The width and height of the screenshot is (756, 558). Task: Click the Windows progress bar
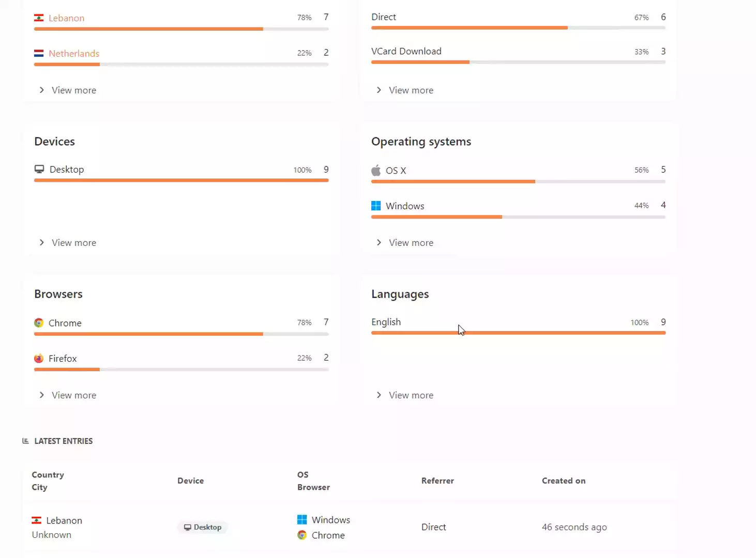point(518,217)
